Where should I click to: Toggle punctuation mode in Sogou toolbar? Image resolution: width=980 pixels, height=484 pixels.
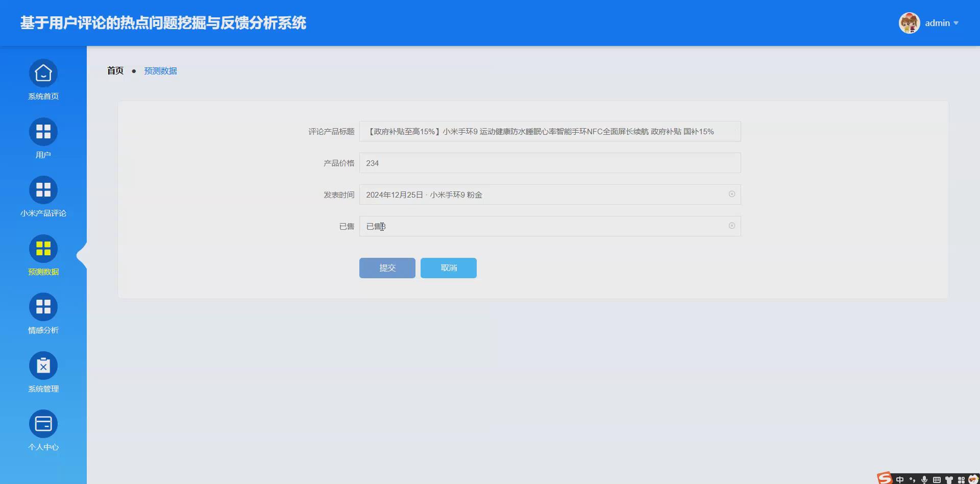[912, 479]
